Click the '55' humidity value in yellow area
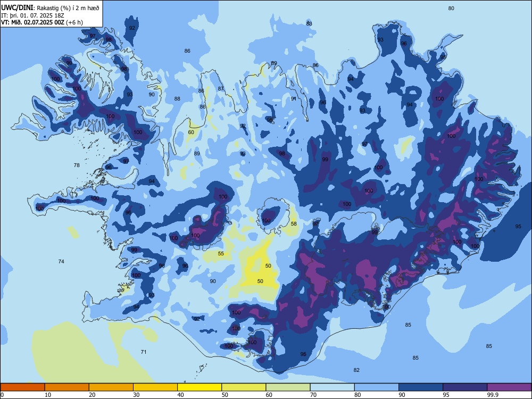532x399 pixels. 221,253
